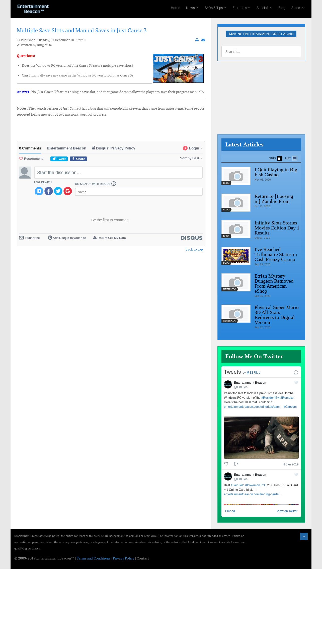Open I Quit Playing in Big Fish Casino

point(276,172)
